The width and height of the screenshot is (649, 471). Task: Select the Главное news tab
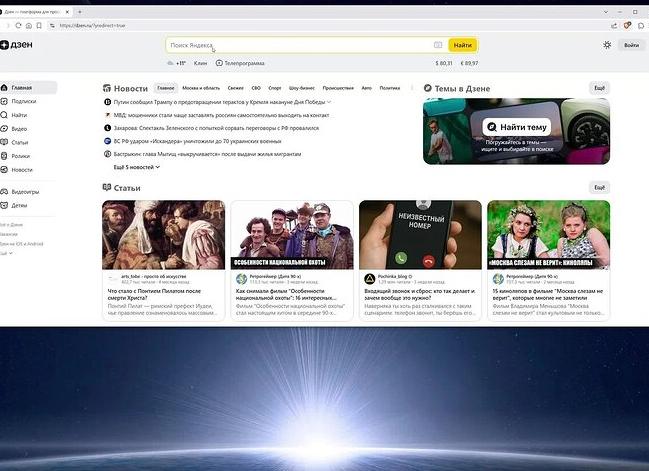point(166,88)
